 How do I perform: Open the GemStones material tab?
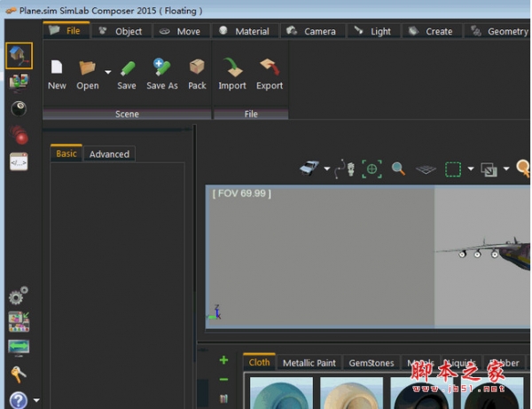point(372,363)
